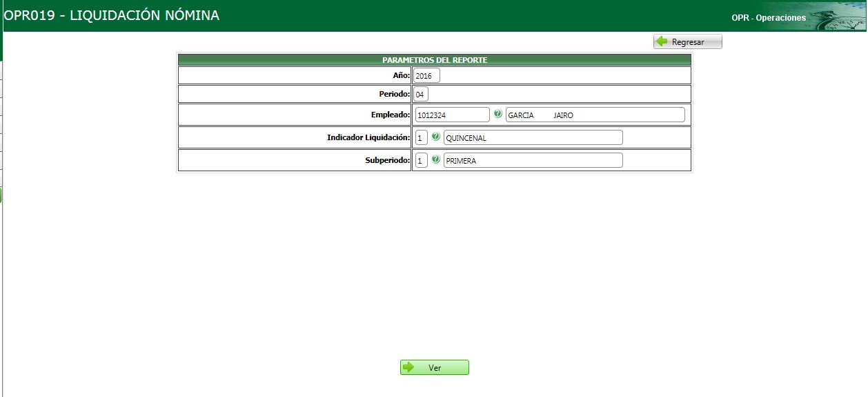The width and height of the screenshot is (868, 397).
Task: Focus the Indicador Liquidación code field
Action: (x=421, y=137)
